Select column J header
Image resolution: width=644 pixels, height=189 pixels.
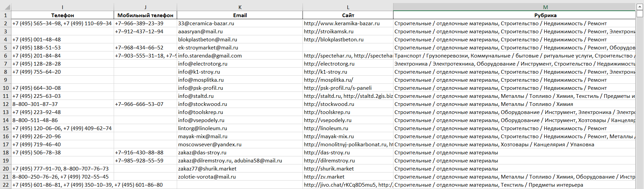145,7
